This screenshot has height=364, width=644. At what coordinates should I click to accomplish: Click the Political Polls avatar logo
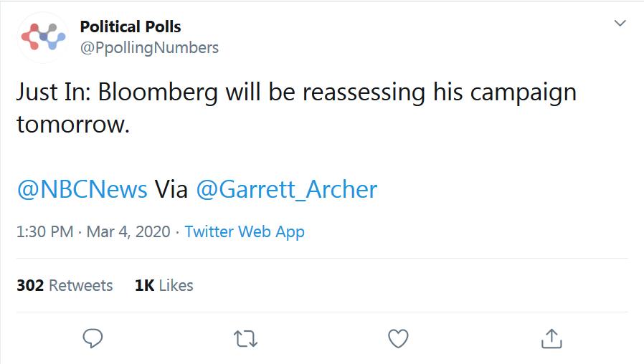point(43,37)
